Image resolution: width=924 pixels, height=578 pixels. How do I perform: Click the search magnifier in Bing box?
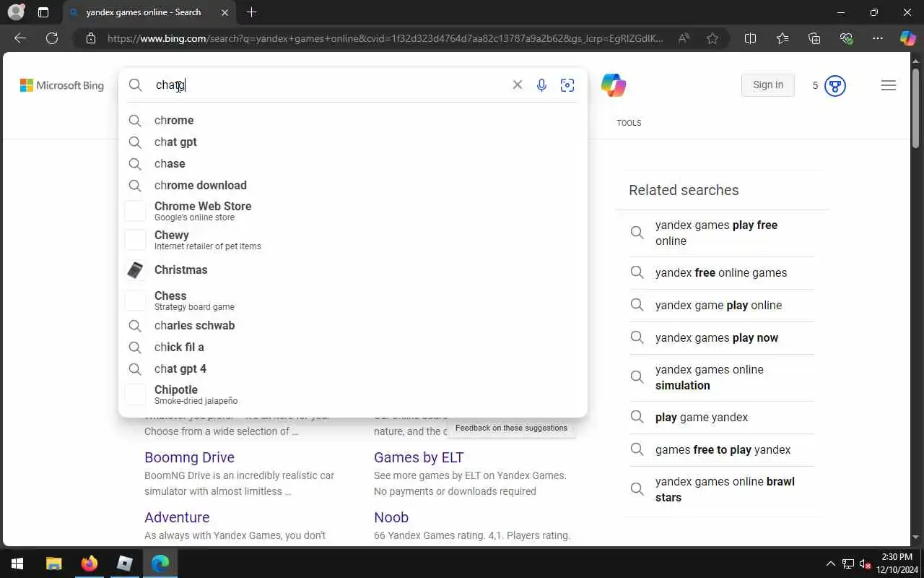(136, 85)
